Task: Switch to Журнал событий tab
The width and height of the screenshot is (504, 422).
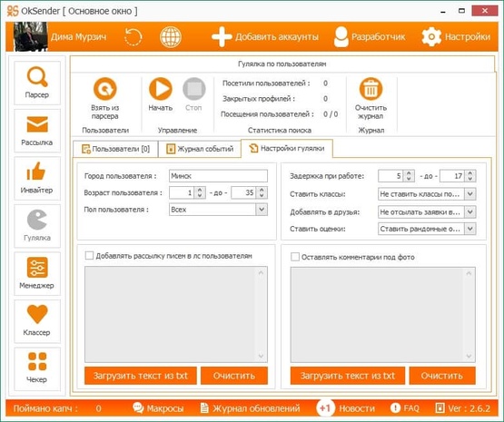Action: tap(200, 149)
